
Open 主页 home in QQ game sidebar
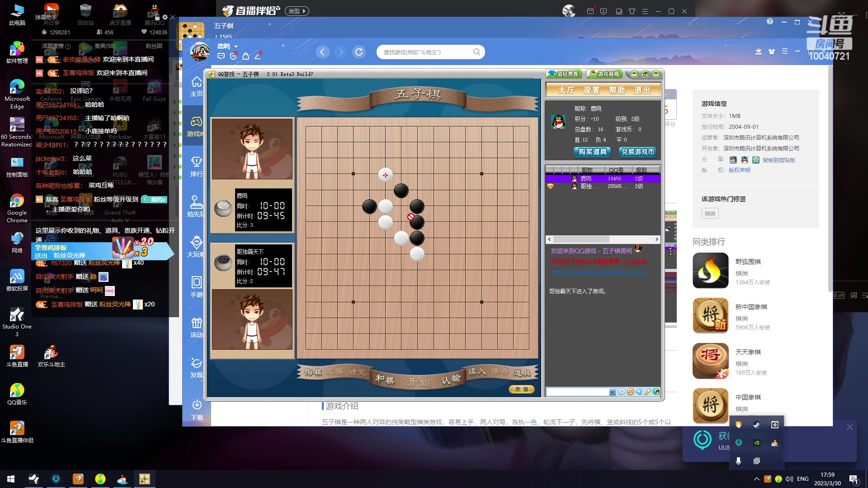point(196,86)
